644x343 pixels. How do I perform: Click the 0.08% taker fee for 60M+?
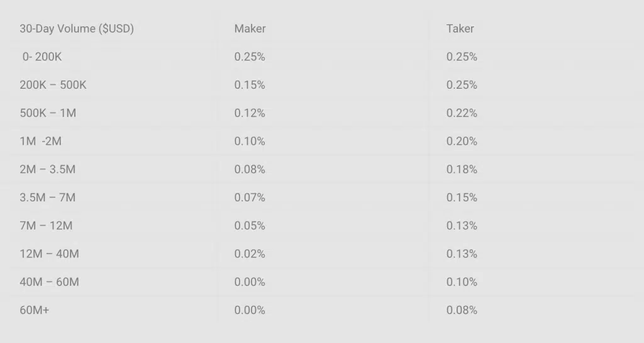click(x=462, y=310)
